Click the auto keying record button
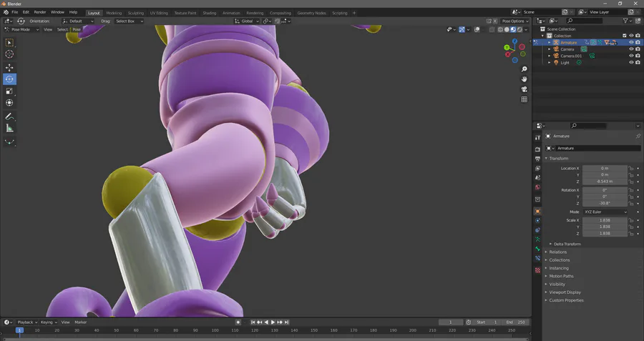This screenshot has height=341, width=644. [238, 322]
